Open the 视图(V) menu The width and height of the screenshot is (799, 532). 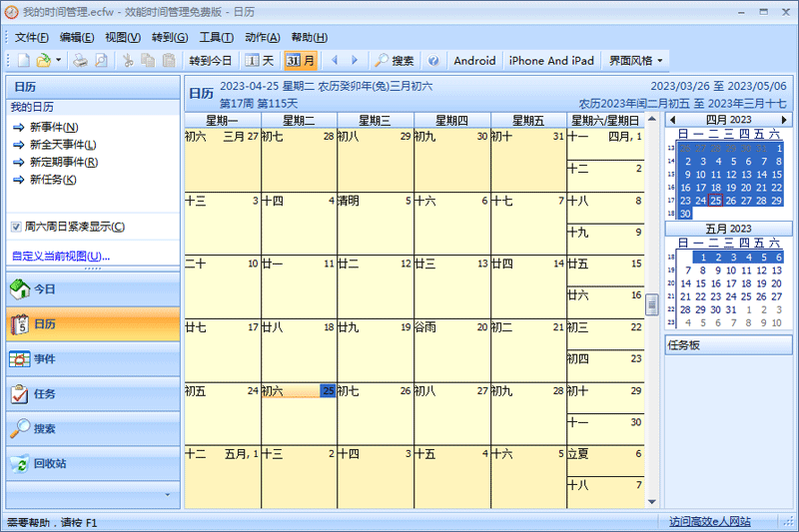(x=122, y=37)
